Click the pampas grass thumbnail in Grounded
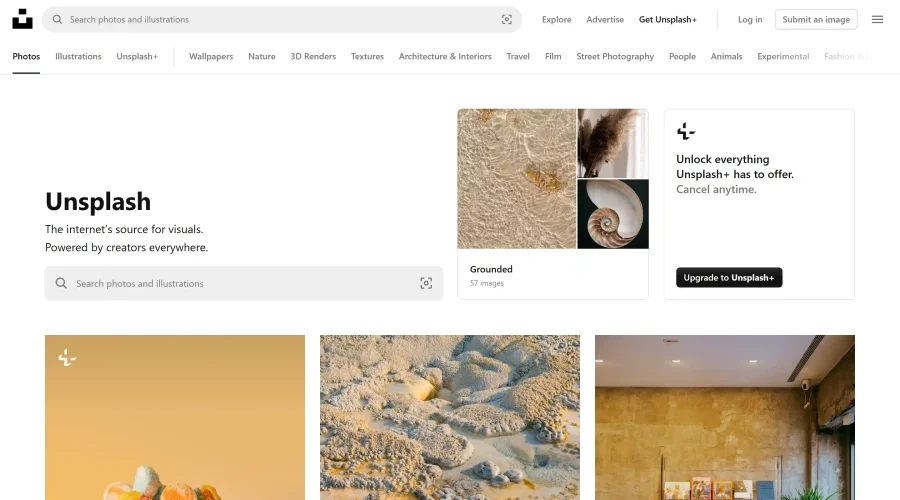900x500 pixels. tap(613, 143)
